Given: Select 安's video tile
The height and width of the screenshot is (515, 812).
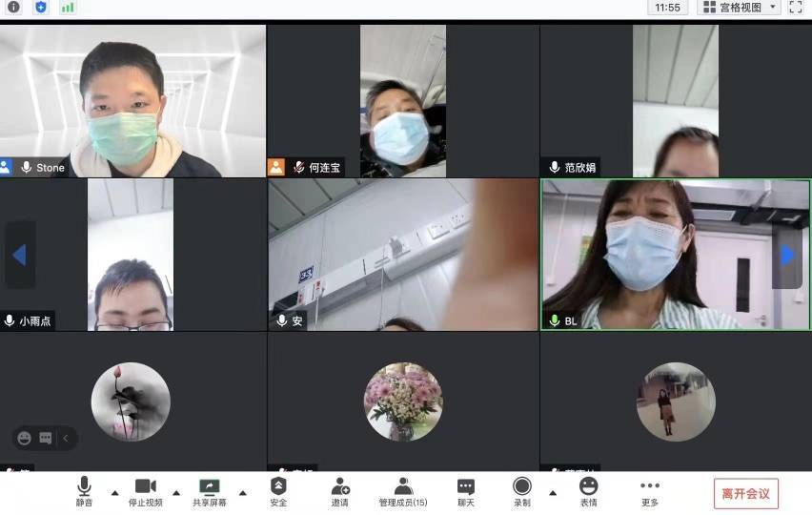Looking at the screenshot, I should 403,255.
